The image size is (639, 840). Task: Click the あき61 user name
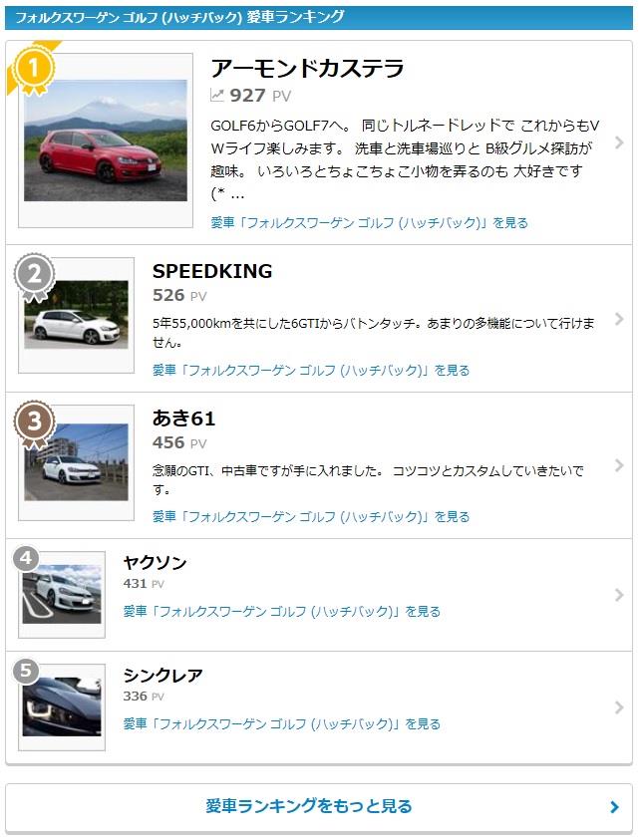click(x=183, y=419)
